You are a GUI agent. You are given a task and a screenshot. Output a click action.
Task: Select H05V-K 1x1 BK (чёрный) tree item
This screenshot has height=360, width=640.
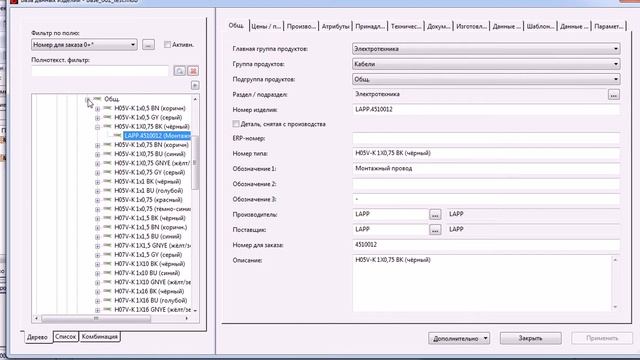[x=148, y=182]
